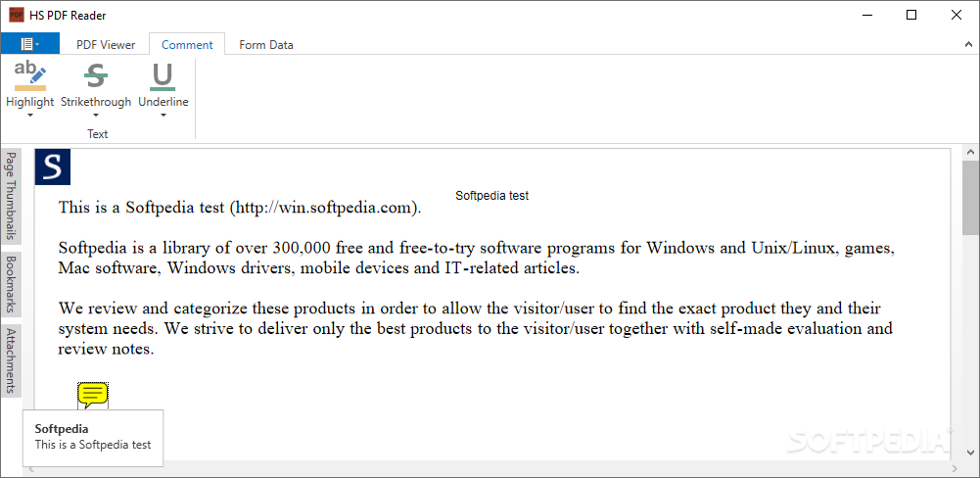
Task: Click the Softpedia S logo in the document
Action: point(53,167)
